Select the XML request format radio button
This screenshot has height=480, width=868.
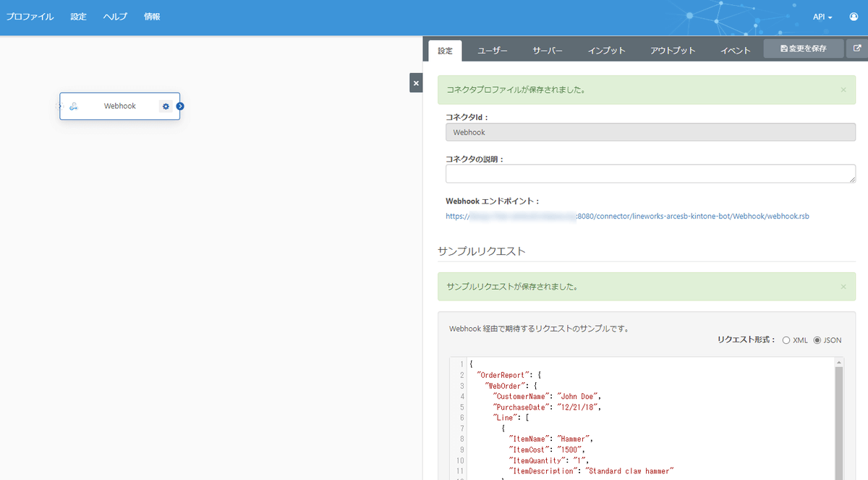(x=786, y=340)
